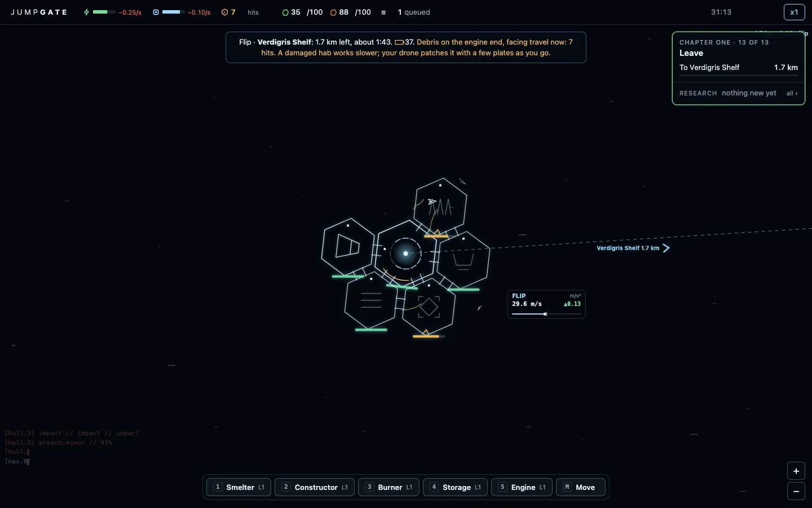Click the Flip · Verdigris Shelf status banner
This screenshot has width=812, height=508.
pyautogui.click(x=406, y=47)
